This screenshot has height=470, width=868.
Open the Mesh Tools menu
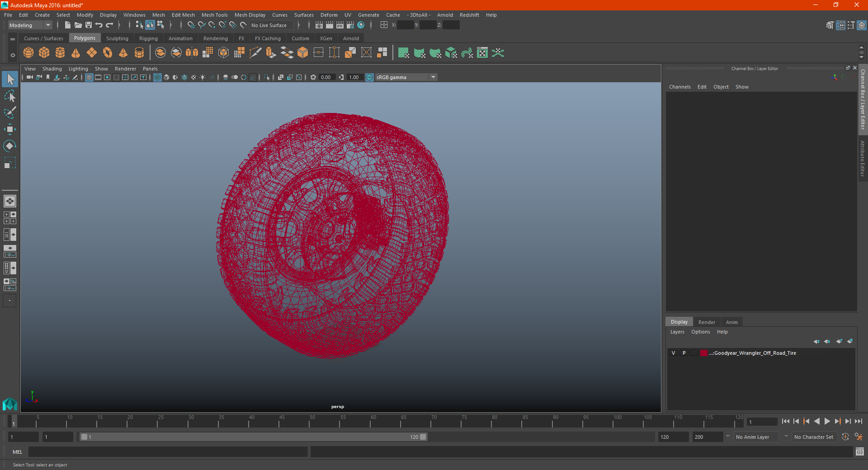click(x=214, y=15)
